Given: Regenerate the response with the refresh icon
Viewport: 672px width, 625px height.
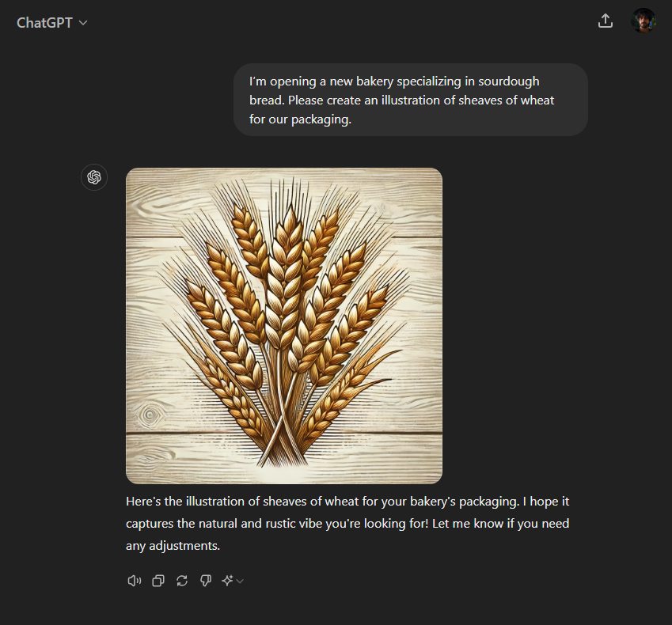Looking at the screenshot, I should [x=182, y=581].
